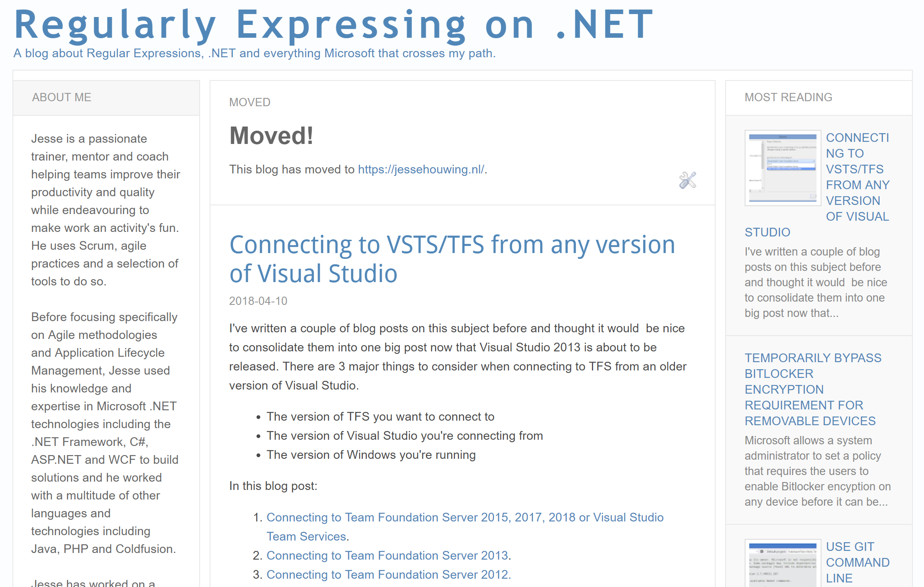This screenshot has height=587, width=924.
Task: Click the ABOUT ME section header
Action: (x=61, y=97)
